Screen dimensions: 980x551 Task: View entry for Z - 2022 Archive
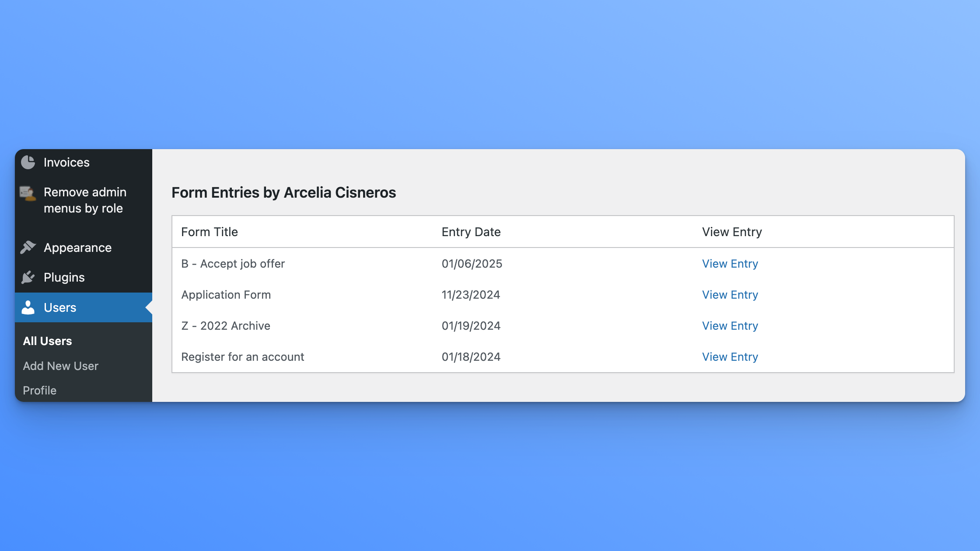730,326
